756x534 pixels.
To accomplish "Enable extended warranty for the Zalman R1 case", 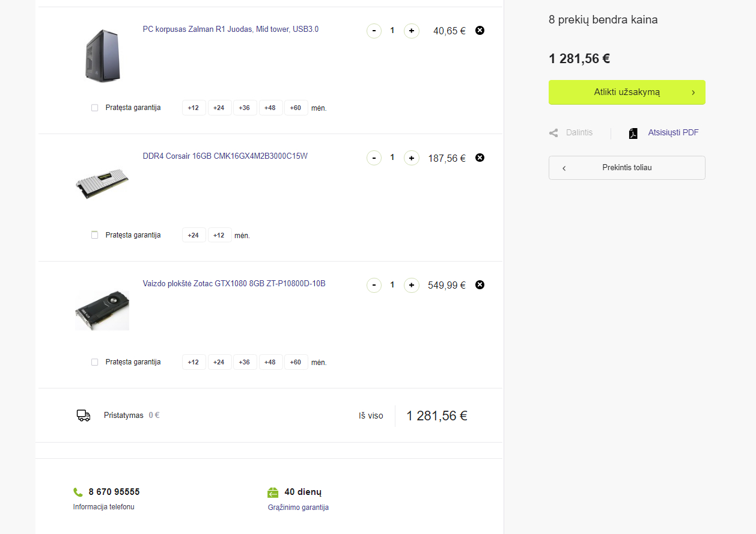I will [94, 108].
